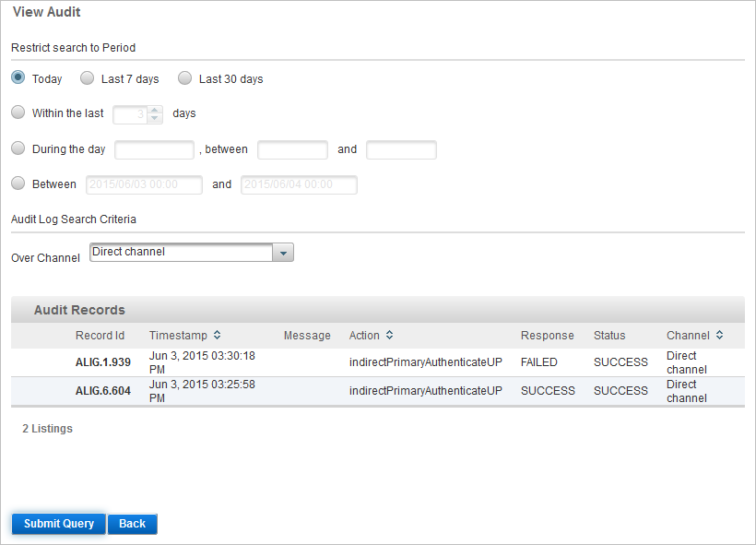Click the up arrow on days stepper

click(156, 108)
